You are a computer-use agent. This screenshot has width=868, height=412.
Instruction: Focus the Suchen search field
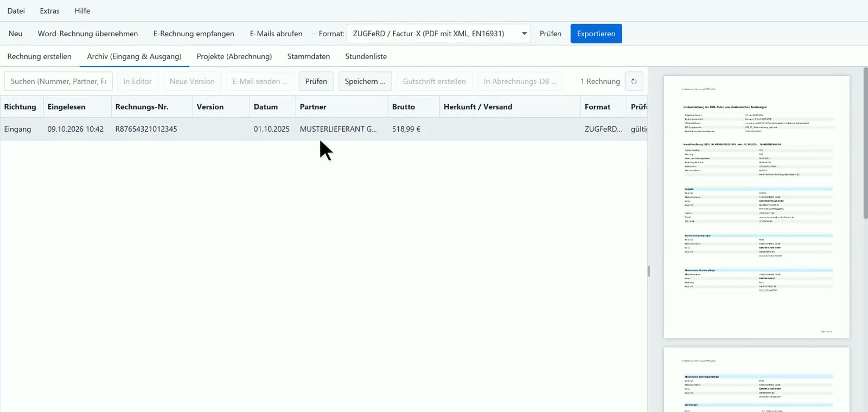pos(59,81)
